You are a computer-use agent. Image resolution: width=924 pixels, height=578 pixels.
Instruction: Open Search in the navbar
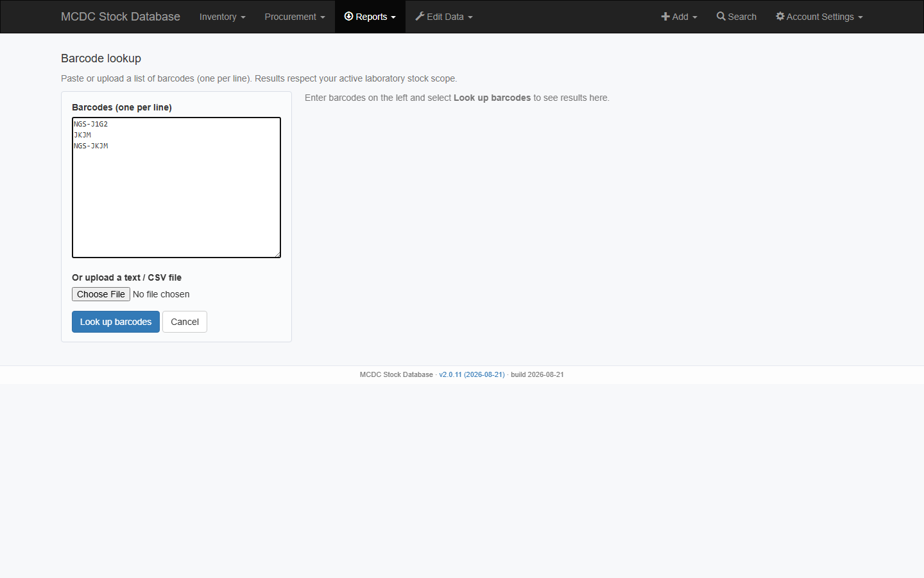click(x=737, y=17)
